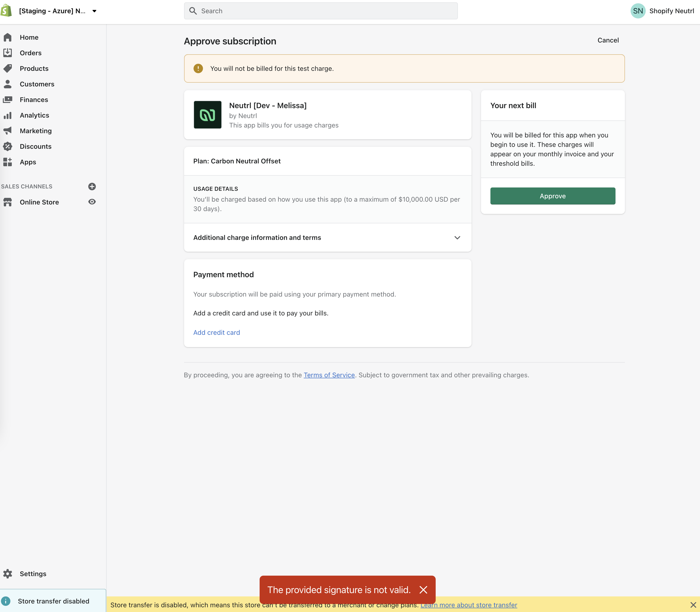700x612 pixels.
Task: Open the Products menu item
Action: pos(34,69)
